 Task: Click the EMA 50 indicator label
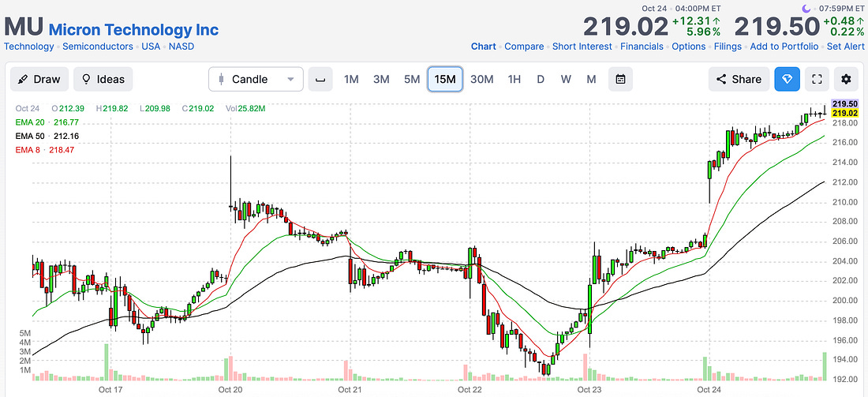tap(32, 136)
